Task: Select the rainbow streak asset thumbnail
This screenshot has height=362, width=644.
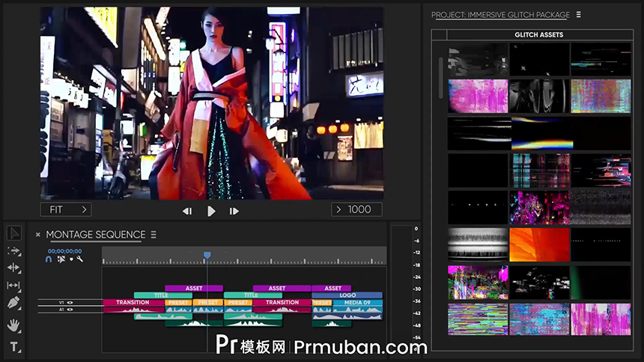Action: pyautogui.click(x=542, y=134)
